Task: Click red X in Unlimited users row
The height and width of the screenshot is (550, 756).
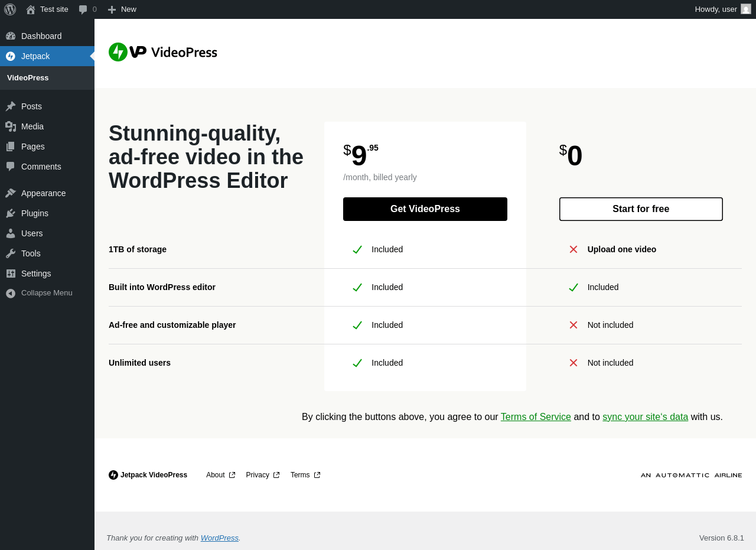Action: click(x=573, y=363)
